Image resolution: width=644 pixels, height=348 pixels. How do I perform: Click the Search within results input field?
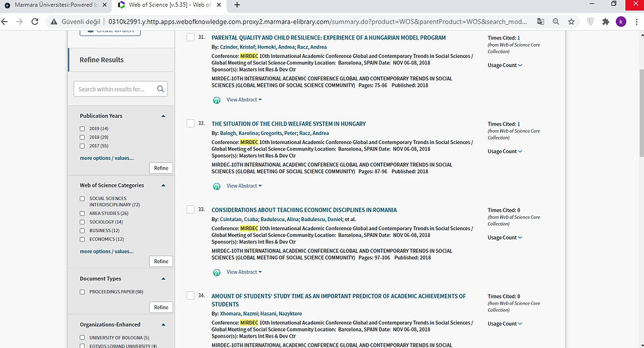click(x=115, y=89)
